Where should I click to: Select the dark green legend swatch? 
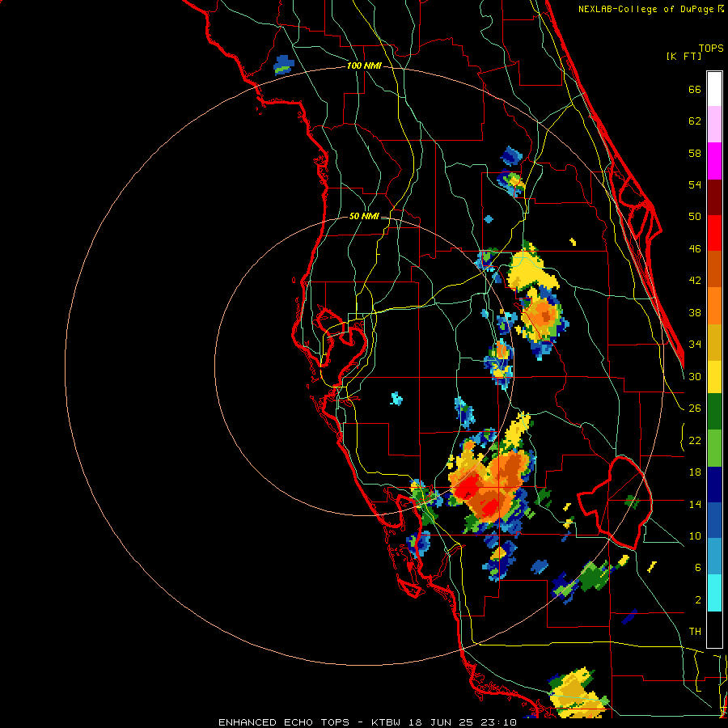tap(714, 412)
